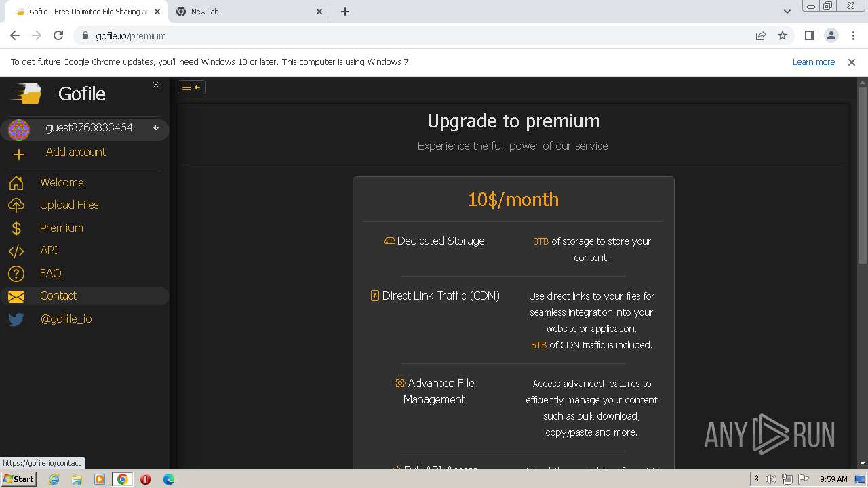This screenshot has width=868, height=488.
Task: Go to Upload Files
Action: coord(69,205)
